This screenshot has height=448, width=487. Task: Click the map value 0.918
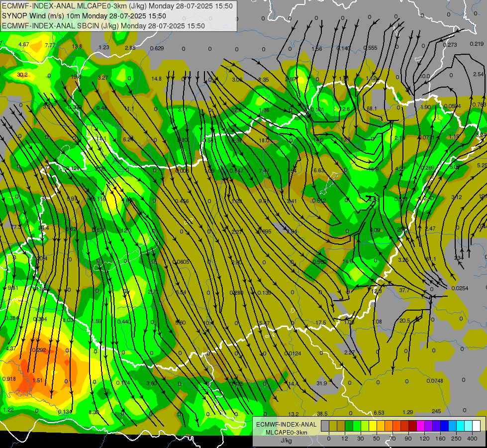click(x=9, y=379)
